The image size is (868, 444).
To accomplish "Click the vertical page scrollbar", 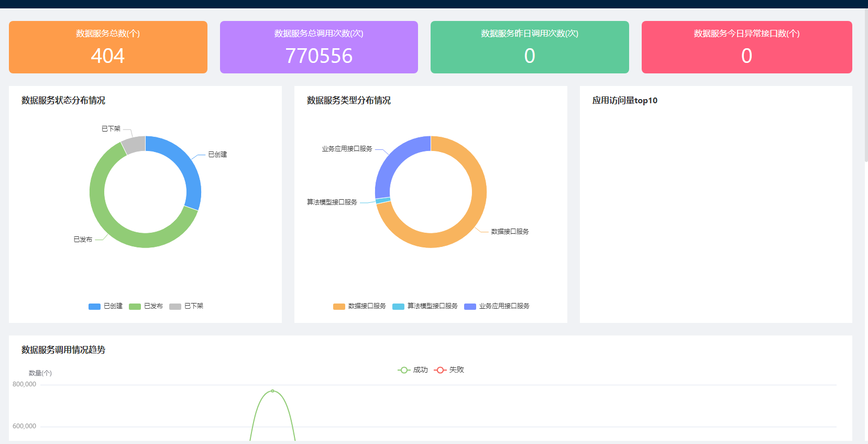I will [865, 84].
